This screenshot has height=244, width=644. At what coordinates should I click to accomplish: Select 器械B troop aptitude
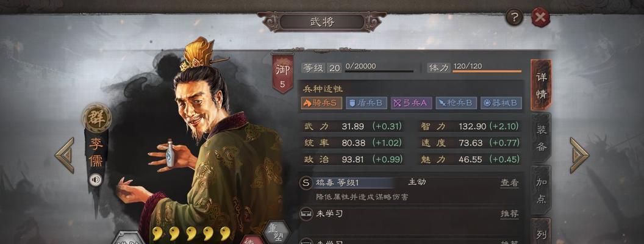click(501, 102)
